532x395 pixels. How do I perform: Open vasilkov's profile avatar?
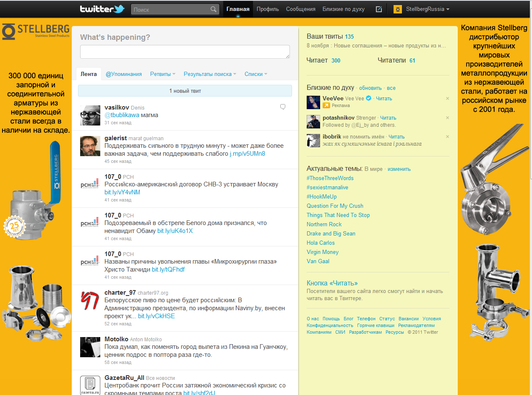(x=90, y=115)
